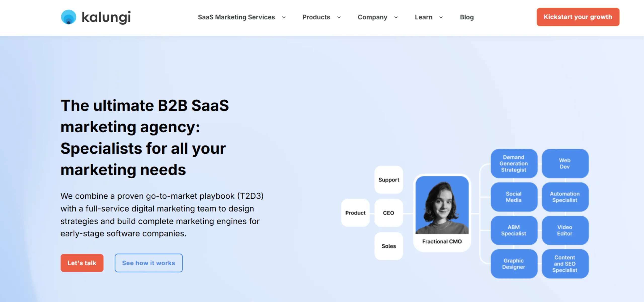Open the Learn menu chevron
Viewport: 644px width, 302px height.
[441, 17]
